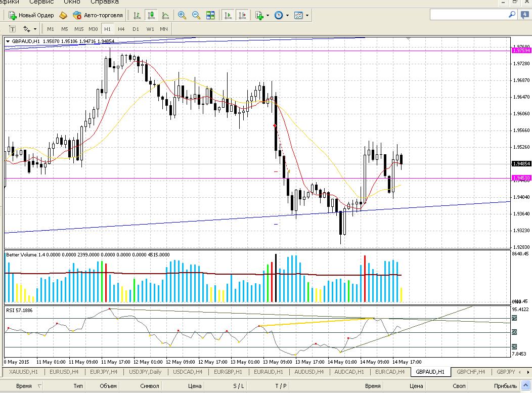Click the magenta 1.97594 price level label
Image resolution: width=532 pixels, height=393 pixels.
click(x=521, y=51)
